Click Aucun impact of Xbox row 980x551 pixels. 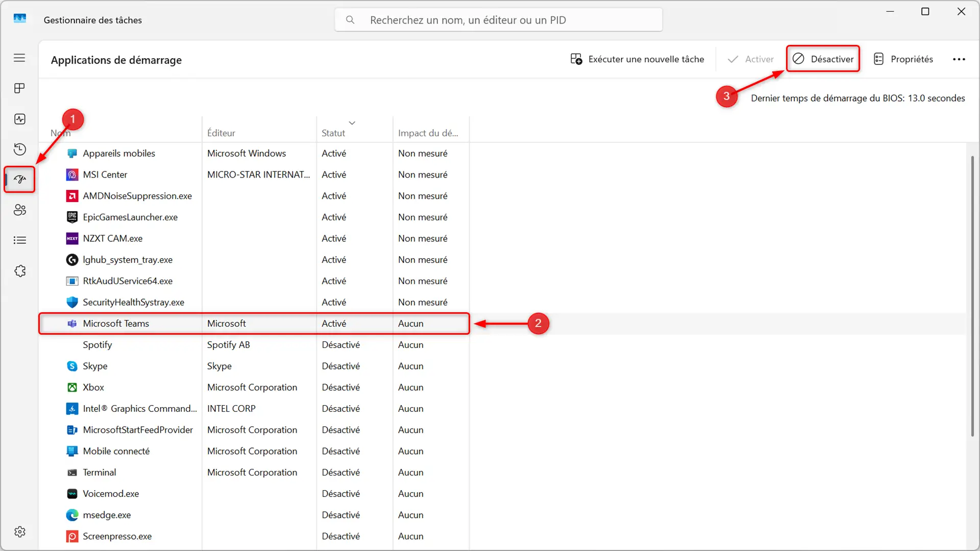point(411,387)
